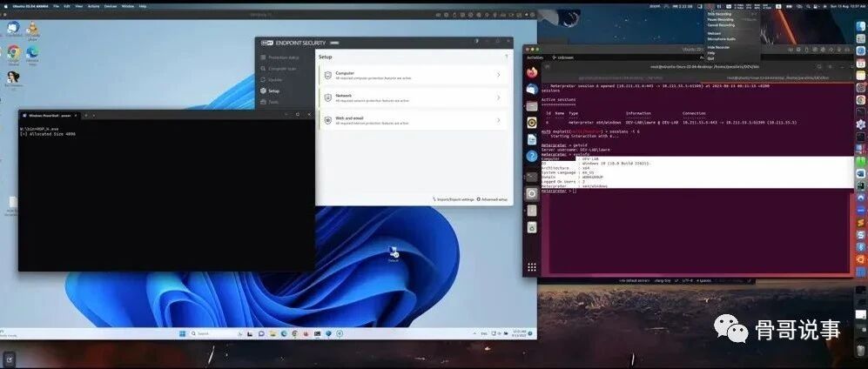Add a new PowerShell tab with plus
This screenshot has width=868, height=369.
86,116
